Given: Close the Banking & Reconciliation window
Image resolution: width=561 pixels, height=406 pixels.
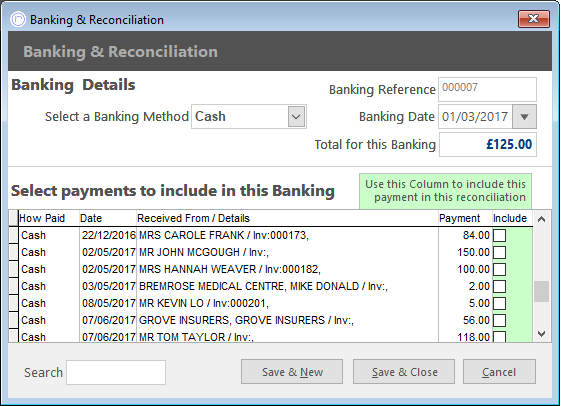Looking at the screenshot, I should [533, 19].
